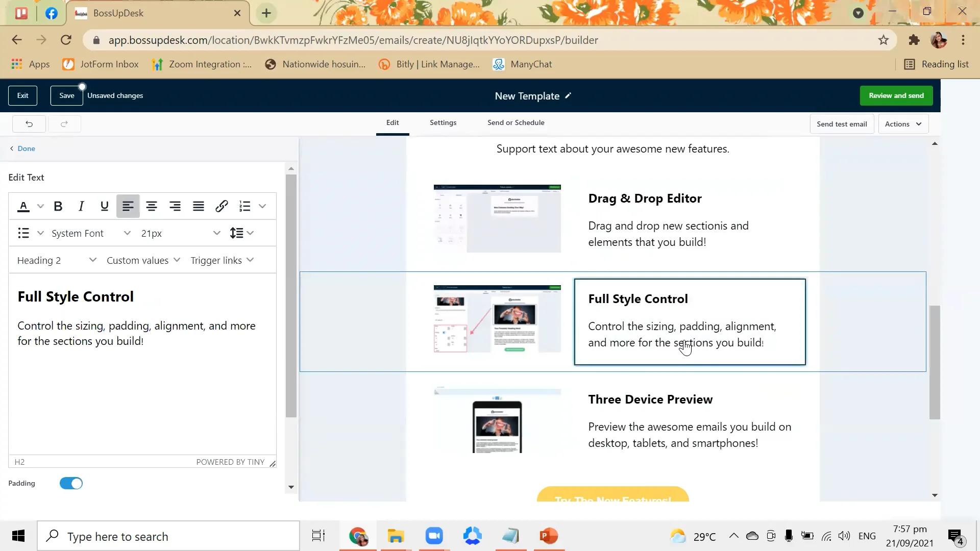The height and width of the screenshot is (551, 980).
Task: Click the Exit button
Action: (23, 95)
